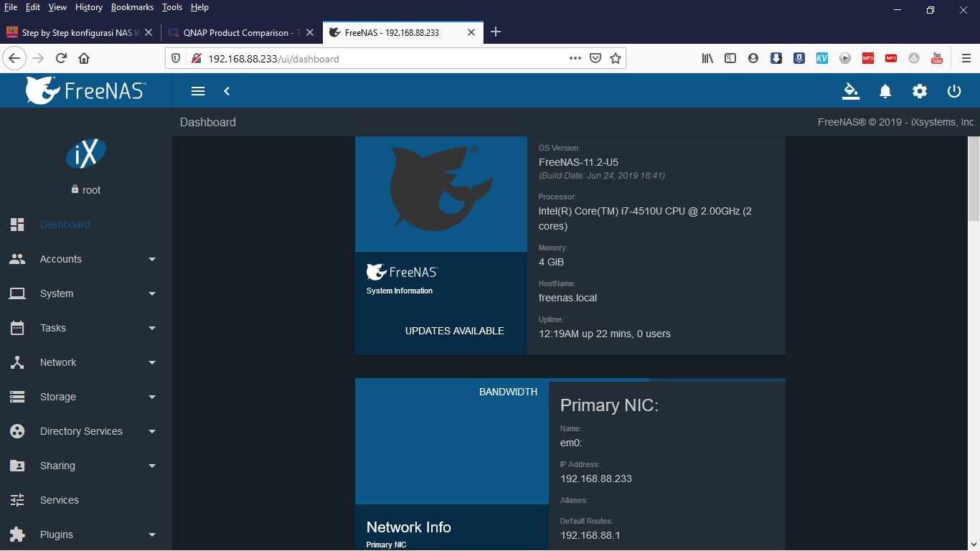Click the FreeNAS shark logo in header

[x=85, y=90]
